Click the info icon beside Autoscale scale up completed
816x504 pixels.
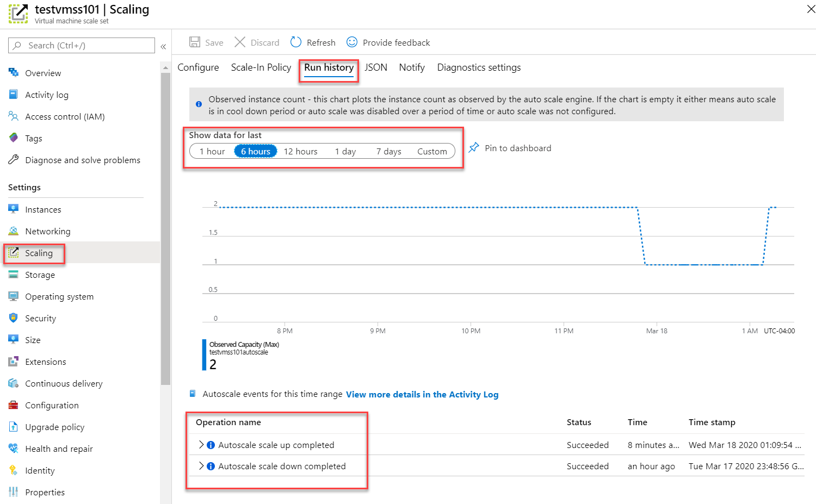[x=211, y=445]
